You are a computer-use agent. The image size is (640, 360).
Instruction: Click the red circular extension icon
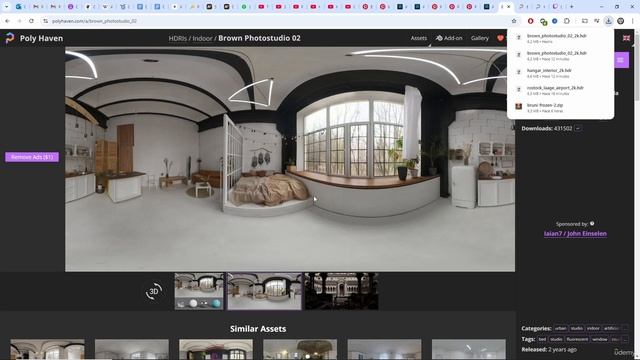click(x=531, y=21)
